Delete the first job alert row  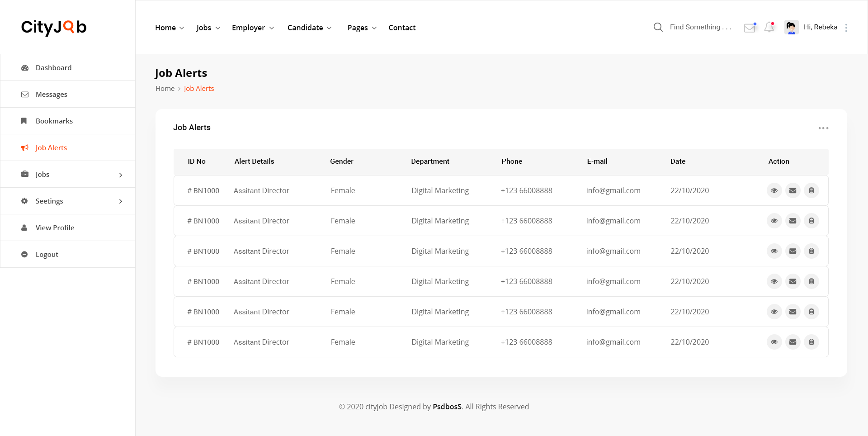click(811, 190)
